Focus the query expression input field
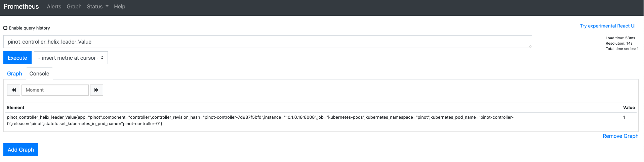Screen dimensions: 644x162 [x=267, y=42]
